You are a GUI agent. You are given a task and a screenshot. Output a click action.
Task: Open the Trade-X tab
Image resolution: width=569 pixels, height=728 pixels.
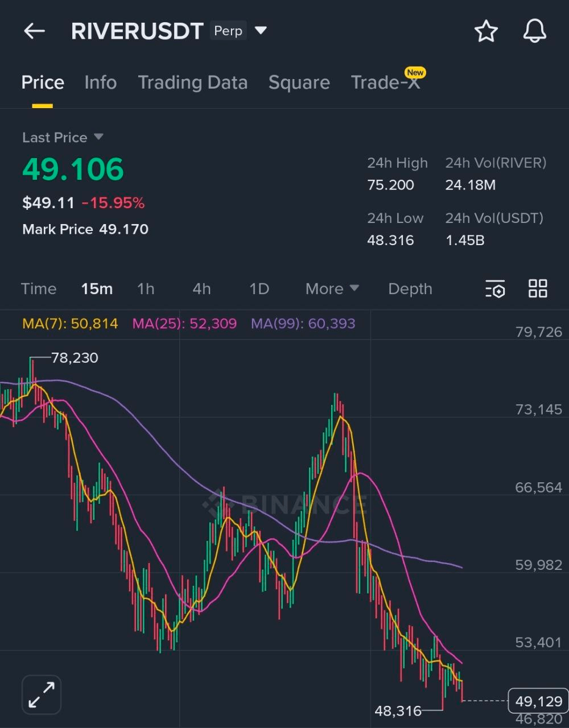(x=385, y=83)
